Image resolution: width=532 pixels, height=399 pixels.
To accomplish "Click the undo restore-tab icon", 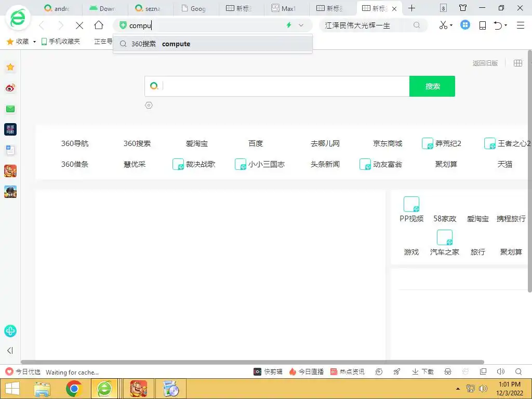I will (x=498, y=25).
